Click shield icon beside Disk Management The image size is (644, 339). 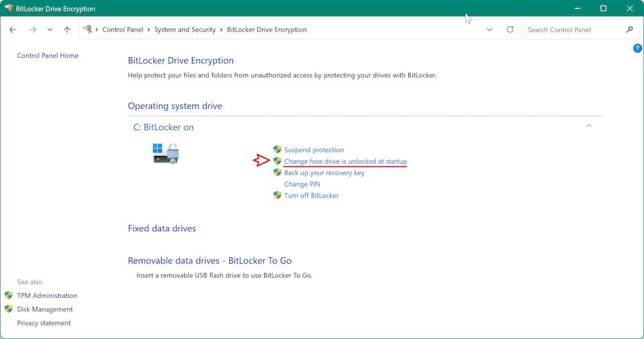pyautogui.click(x=8, y=309)
